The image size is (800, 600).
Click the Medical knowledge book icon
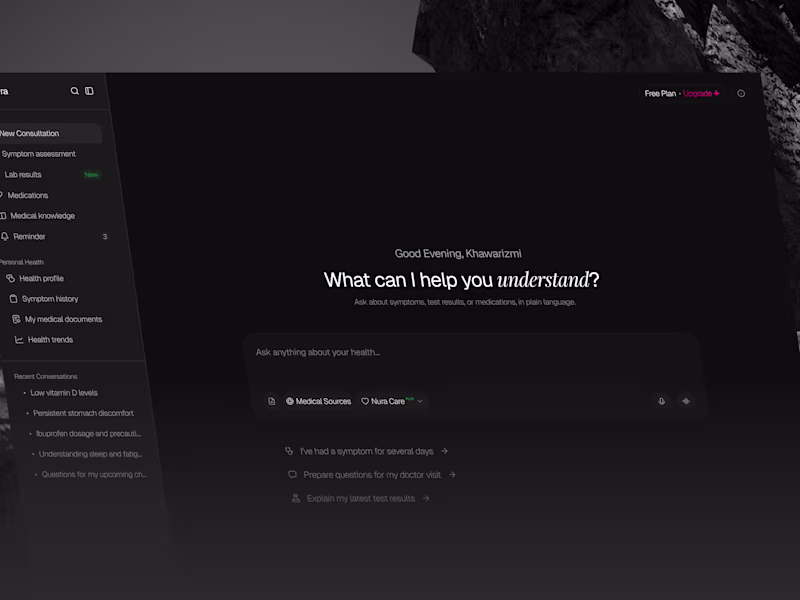click(3, 216)
